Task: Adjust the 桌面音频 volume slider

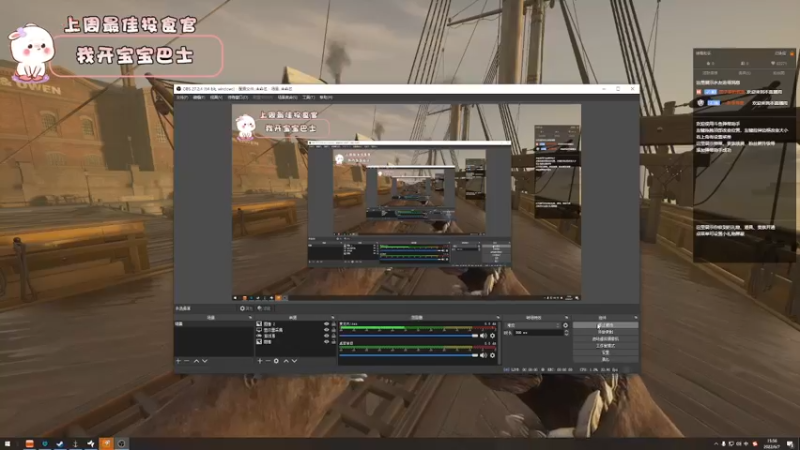Action: 409,355
